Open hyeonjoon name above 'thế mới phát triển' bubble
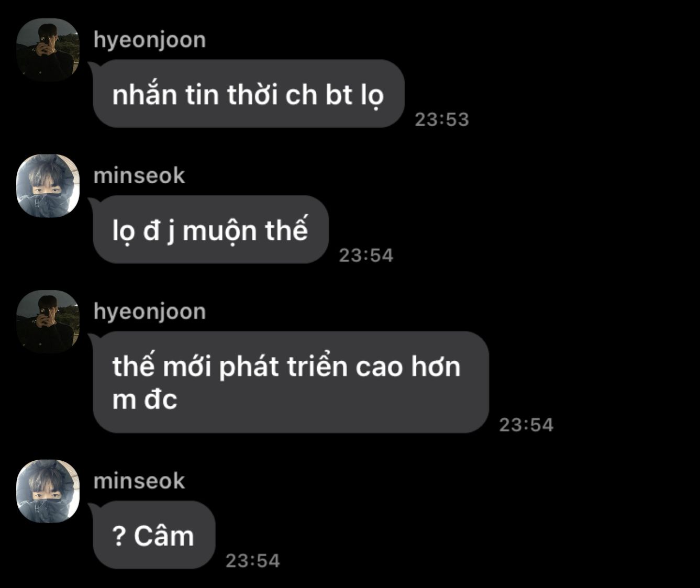The height and width of the screenshot is (588, 700). tap(150, 312)
